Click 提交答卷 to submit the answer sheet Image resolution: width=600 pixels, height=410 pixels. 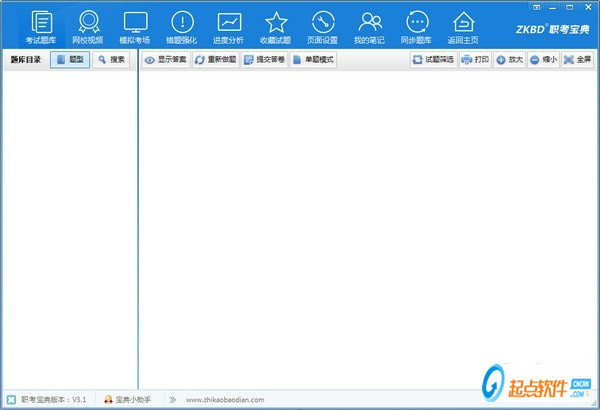coord(264,60)
